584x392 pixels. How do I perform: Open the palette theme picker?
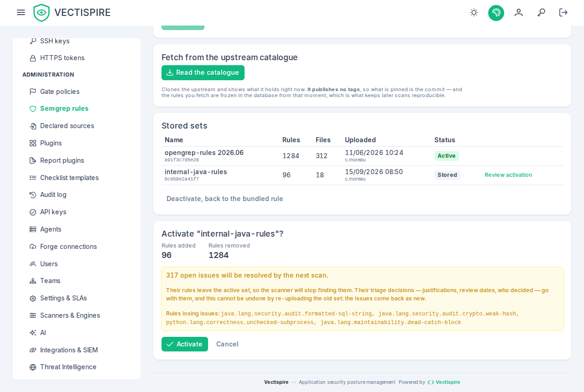click(x=496, y=12)
